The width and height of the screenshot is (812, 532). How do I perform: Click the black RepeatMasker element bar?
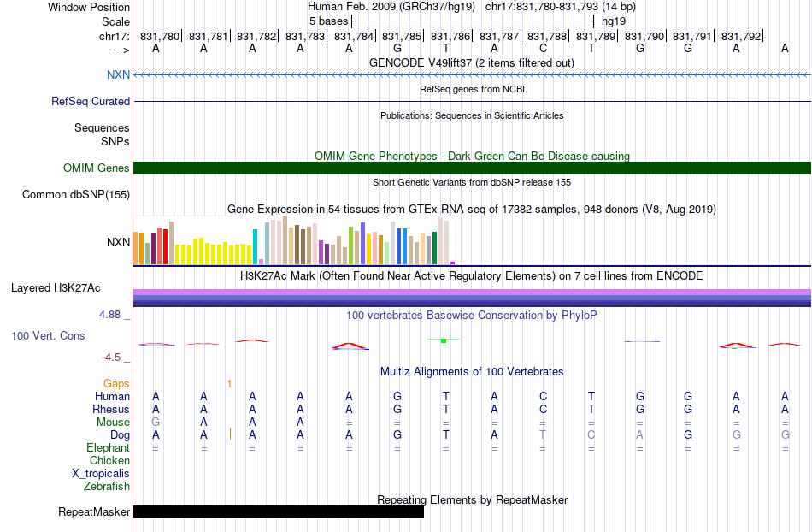279,511
